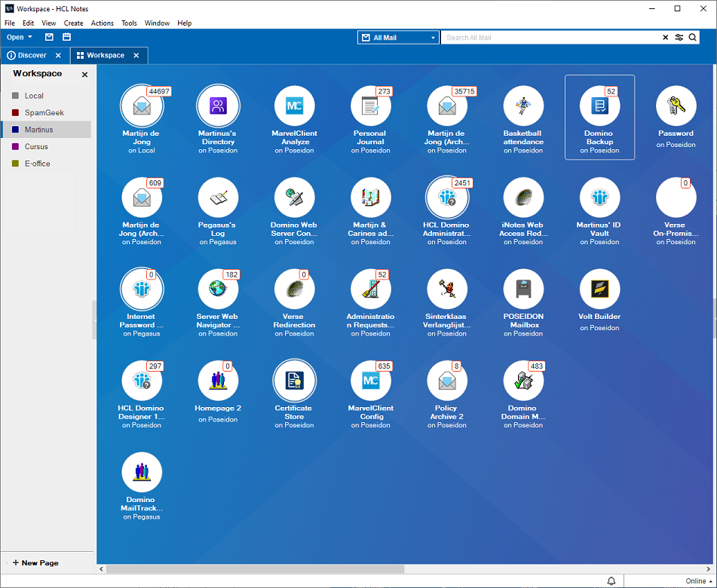Open Verse On-Premises database icon
This screenshot has height=588, width=717.
click(x=676, y=198)
